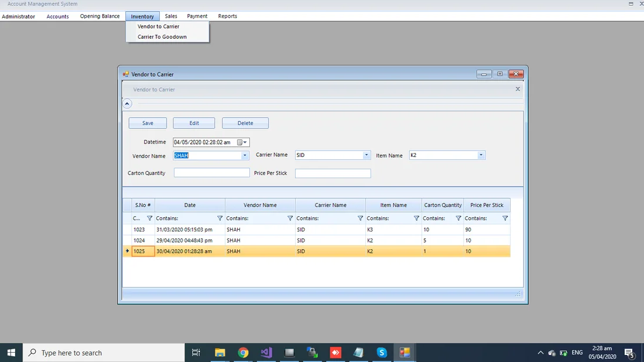Collapse the form section with the round arrow

(127, 104)
